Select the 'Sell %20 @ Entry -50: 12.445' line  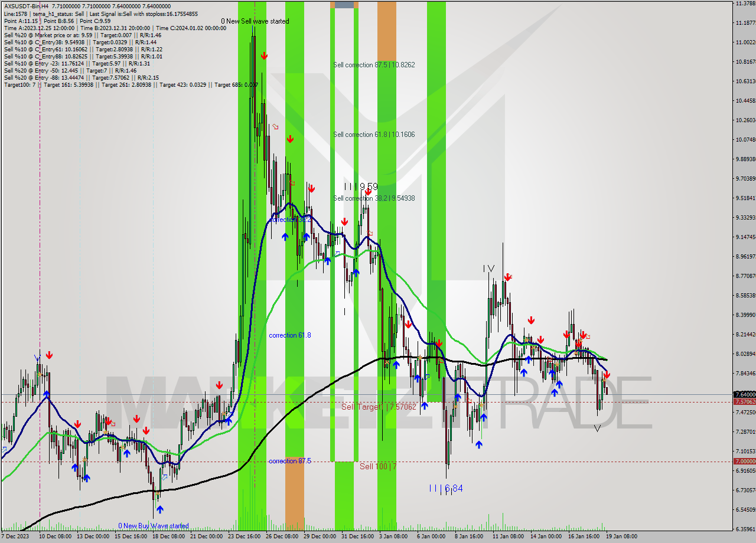[x=70, y=70]
